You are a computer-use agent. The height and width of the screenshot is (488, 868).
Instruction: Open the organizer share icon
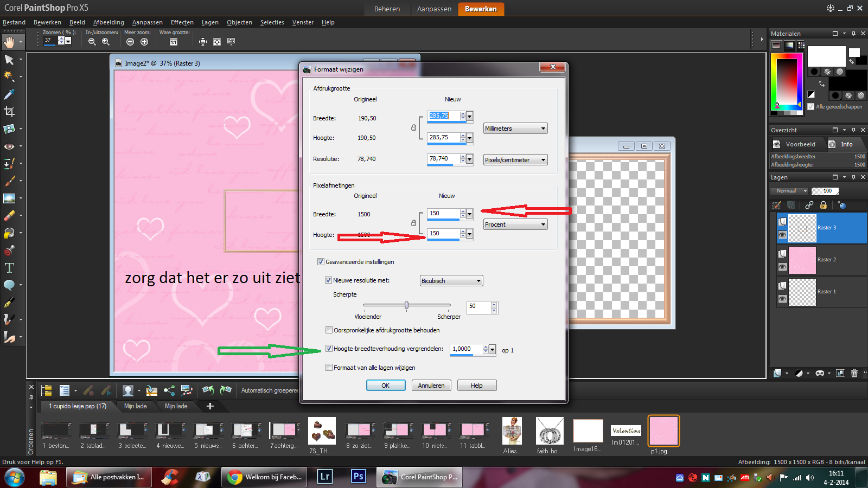pyautogui.click(x=169, y=390)
